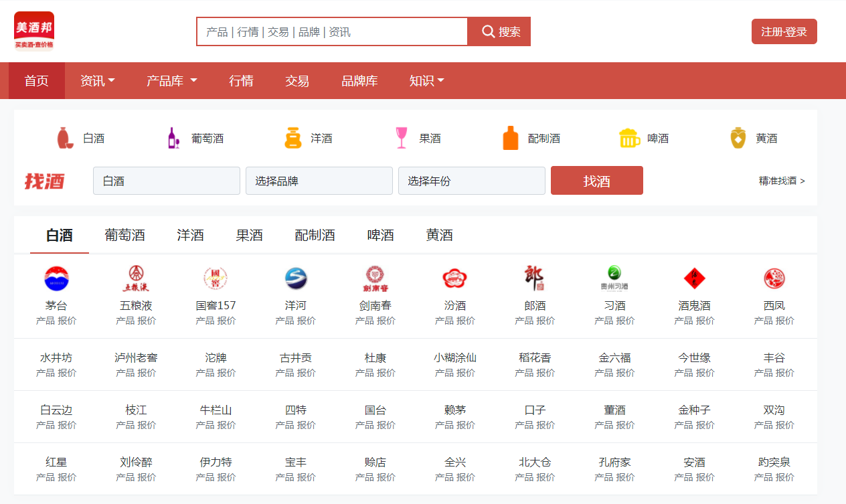Open the 白酒 category select box
This screenshot has height=504, width=846.
pyautogui.click(x=167, y=181)
